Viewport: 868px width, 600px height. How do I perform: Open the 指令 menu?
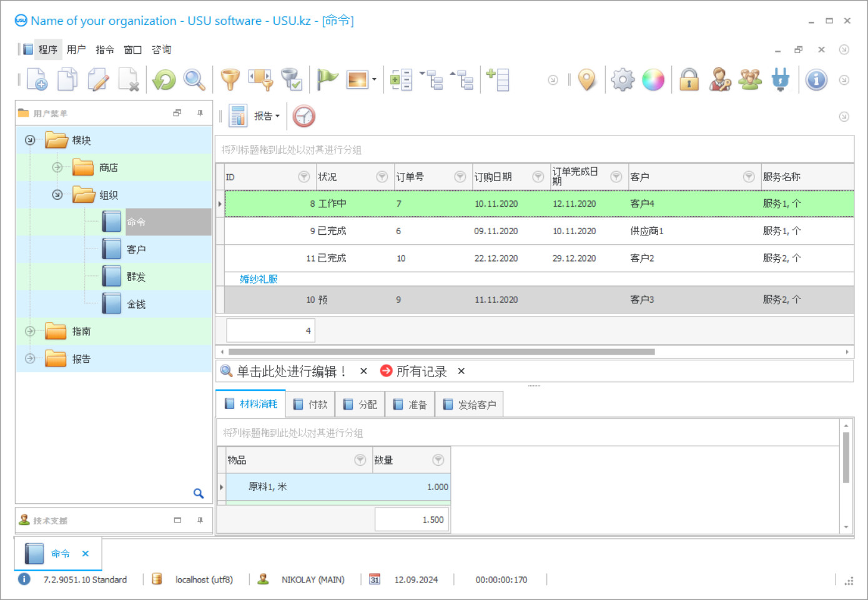(x=105, y=49)
